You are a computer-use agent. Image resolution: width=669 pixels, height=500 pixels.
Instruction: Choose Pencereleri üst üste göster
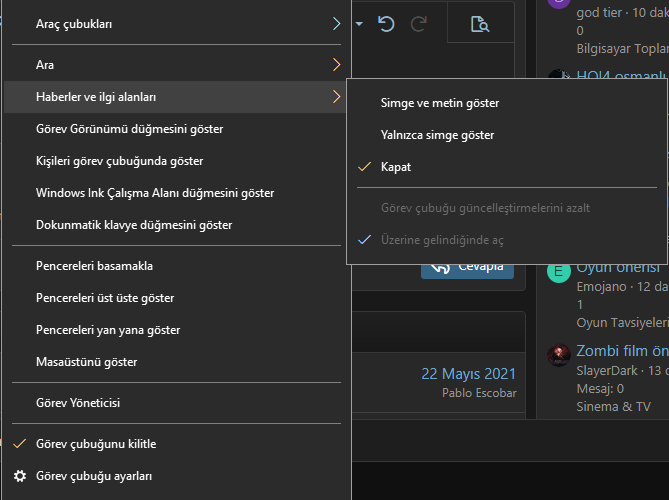[177, 298]
